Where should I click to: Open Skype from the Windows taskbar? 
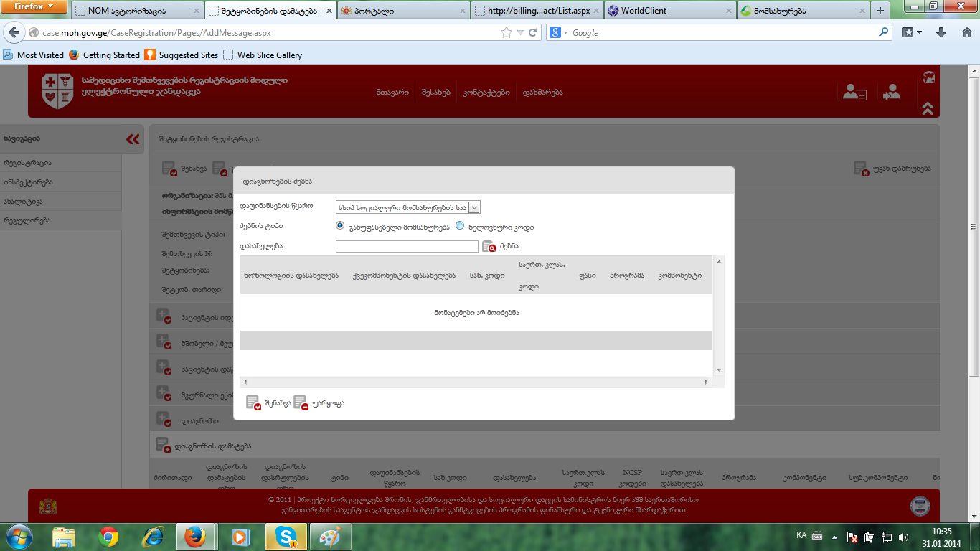click(286, 537)
